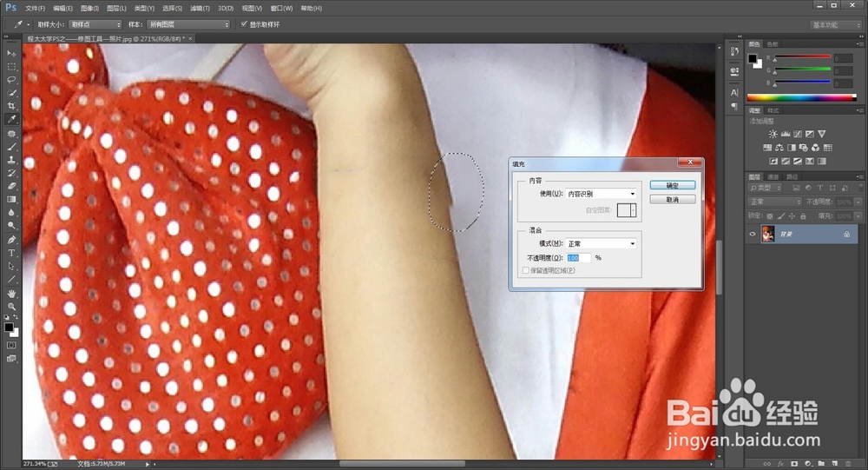This screenshot has width=868, height=470.
Task: Toggle lock image pixels brush icon
Action: point(781,216)
